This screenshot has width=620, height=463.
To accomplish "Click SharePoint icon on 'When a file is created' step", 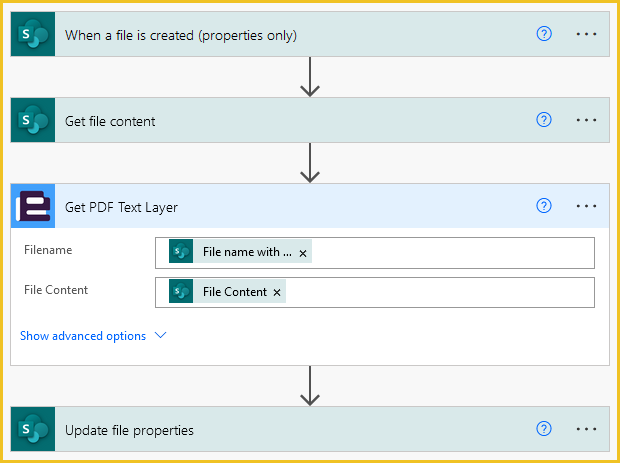I will pyautogui.click(x=33, y=34).
